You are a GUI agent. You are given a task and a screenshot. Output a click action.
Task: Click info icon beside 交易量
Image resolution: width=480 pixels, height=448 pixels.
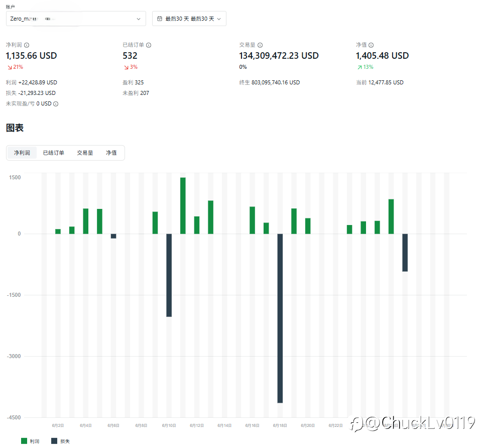(260, 45)
